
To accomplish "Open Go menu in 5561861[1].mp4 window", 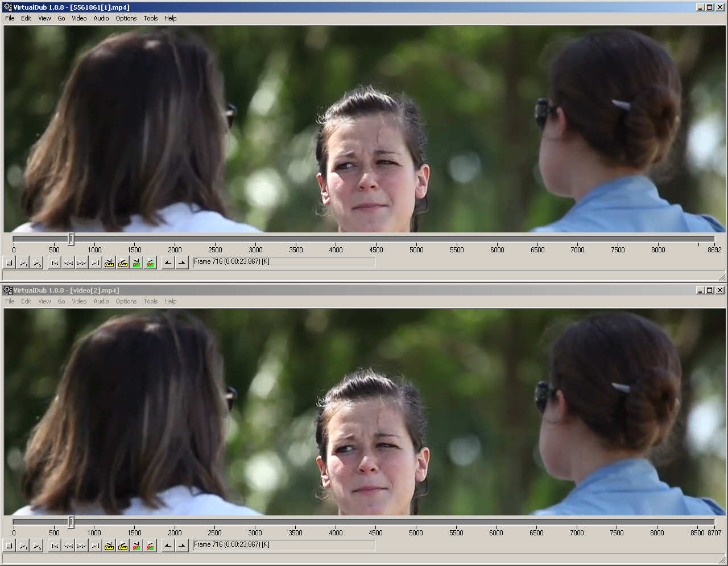I will click(x=61, y=18).
